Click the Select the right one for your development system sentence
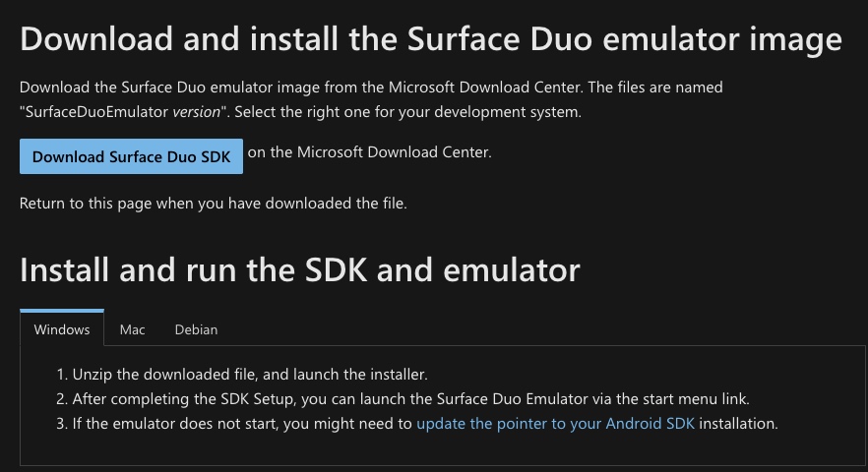 click(x=408, y=112)
